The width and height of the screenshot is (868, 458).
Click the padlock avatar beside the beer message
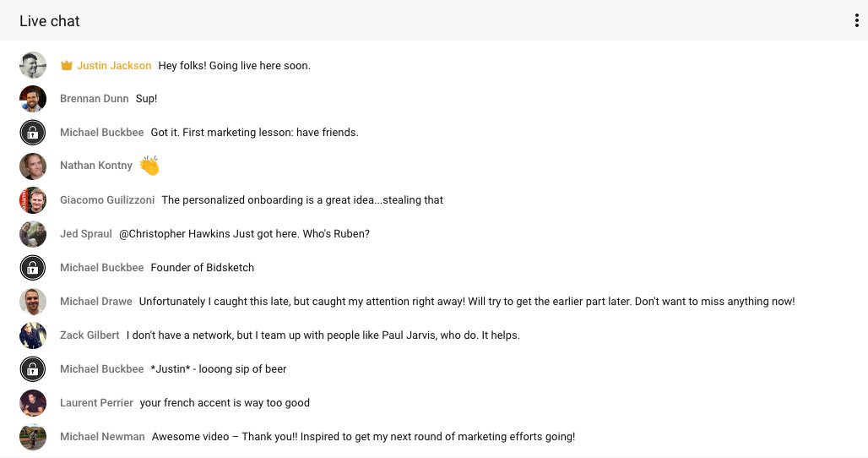33,369
